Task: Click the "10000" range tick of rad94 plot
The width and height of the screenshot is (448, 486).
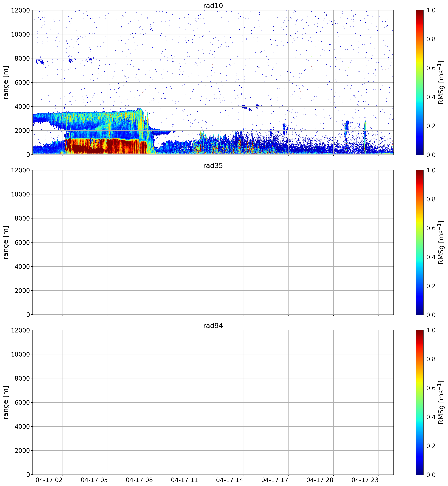Action: tap(20, 354)
